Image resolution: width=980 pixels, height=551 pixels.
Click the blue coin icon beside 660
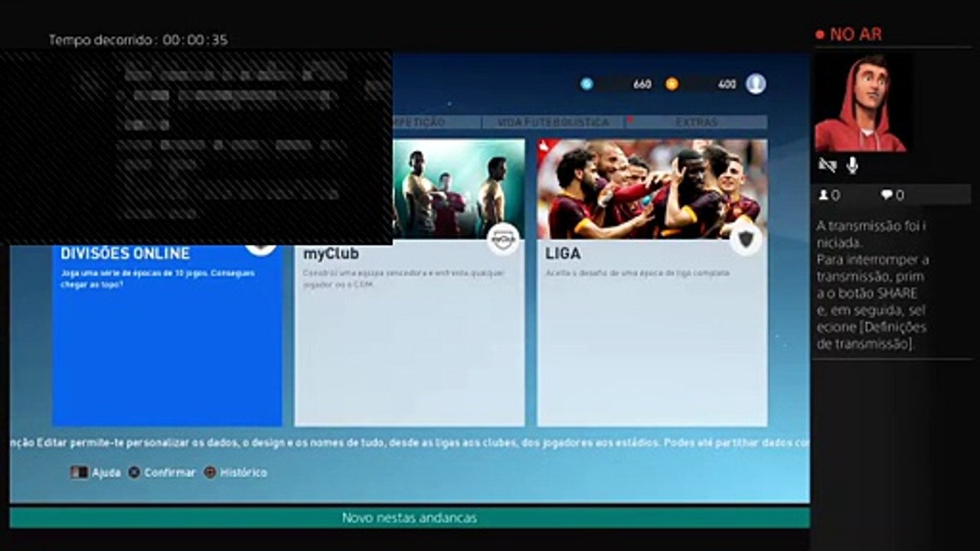(x=586, y=84)
